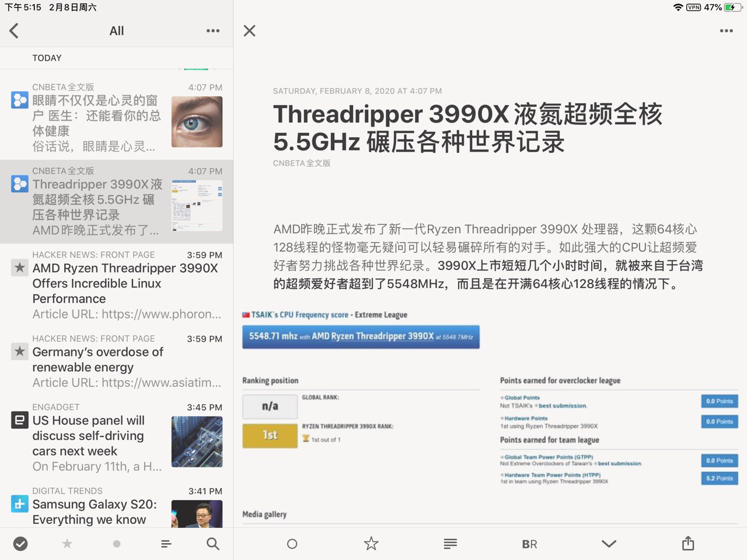Select the list item "Threadripper 3990X 液氮超频全核 5.5GHz"

tap(117, 202)
